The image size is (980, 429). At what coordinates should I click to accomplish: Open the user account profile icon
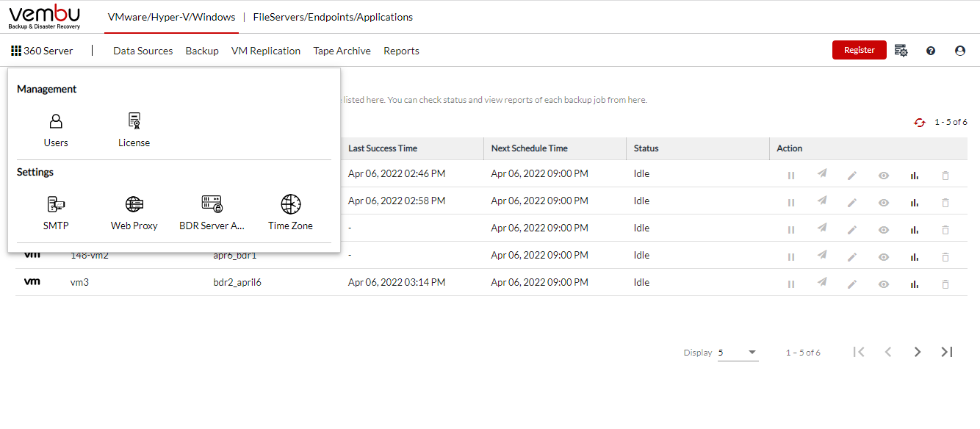pyautogui.click(x=960, y=51)
